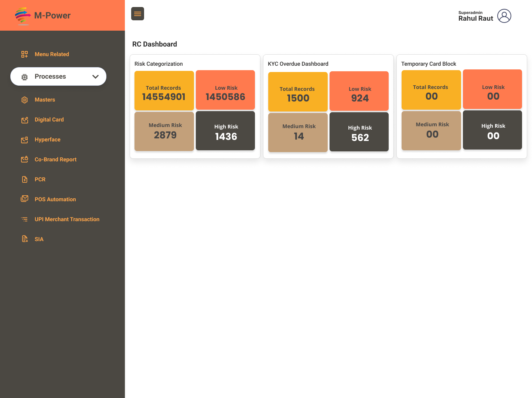Click the Masters gear icon

click(x=24, y=100)
